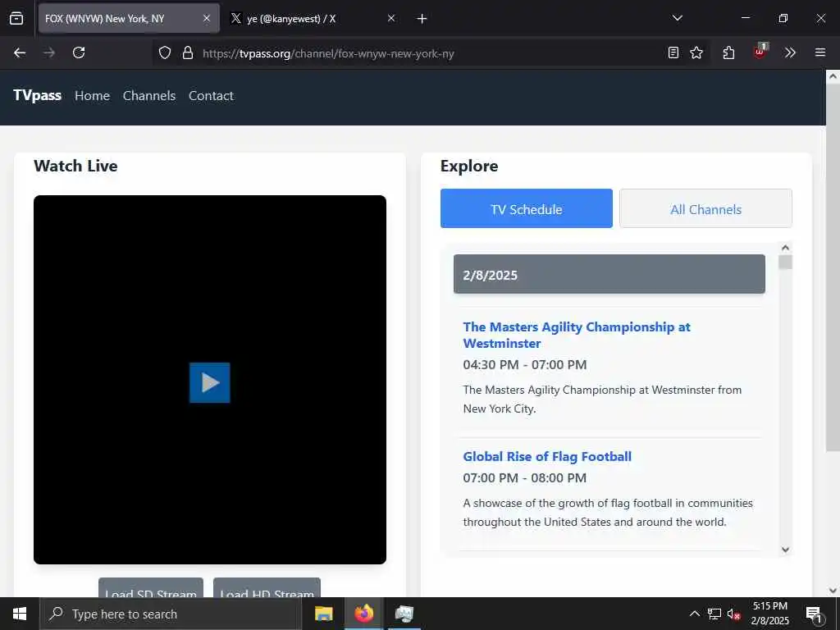The height and width of the screenshot is (630, 840).
Task: Click the Type here to search box
Action: tap(171, 614)
